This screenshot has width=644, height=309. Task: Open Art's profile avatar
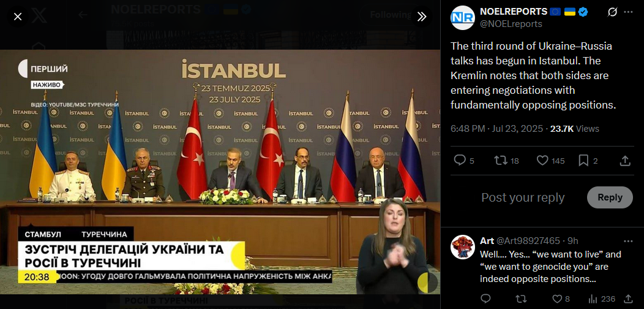[x=462, y=247]
